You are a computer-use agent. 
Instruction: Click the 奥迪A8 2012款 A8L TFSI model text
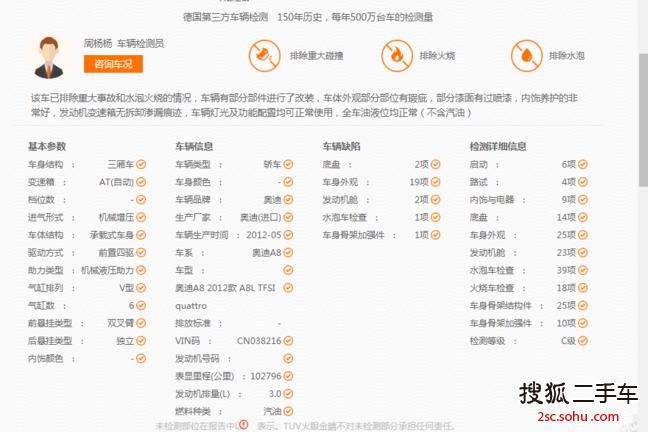tap(225, 288)
